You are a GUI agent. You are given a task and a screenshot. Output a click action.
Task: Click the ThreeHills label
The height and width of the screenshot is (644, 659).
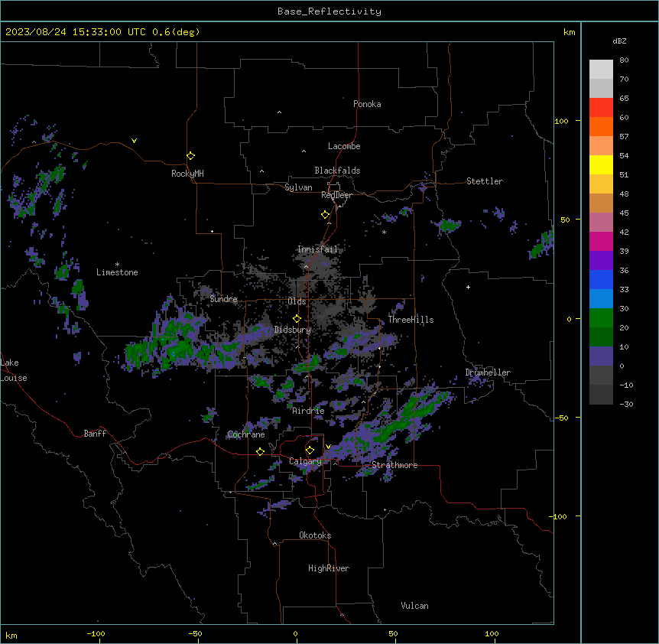point(411,320)
